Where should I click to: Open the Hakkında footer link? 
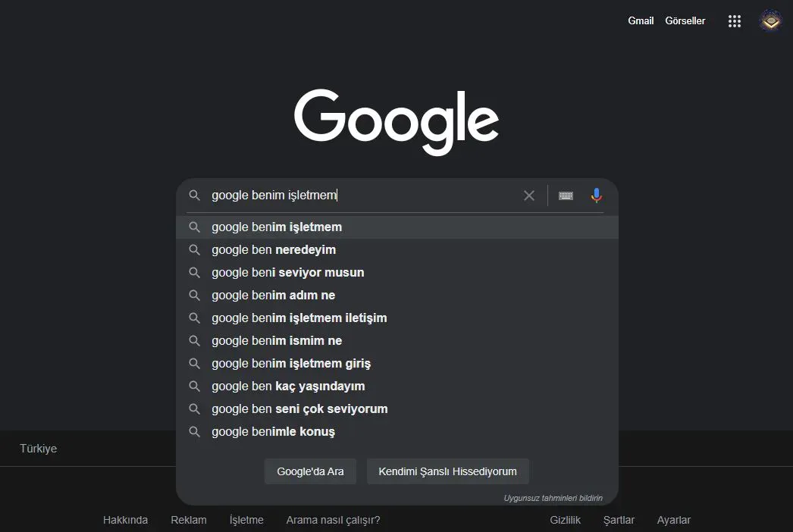(125, 520)
